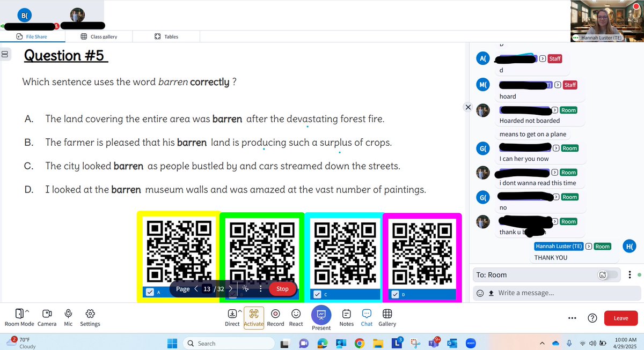Click the upload file icon in chat
The width and height of the screenshot is (644, 350).
(491, 293)
